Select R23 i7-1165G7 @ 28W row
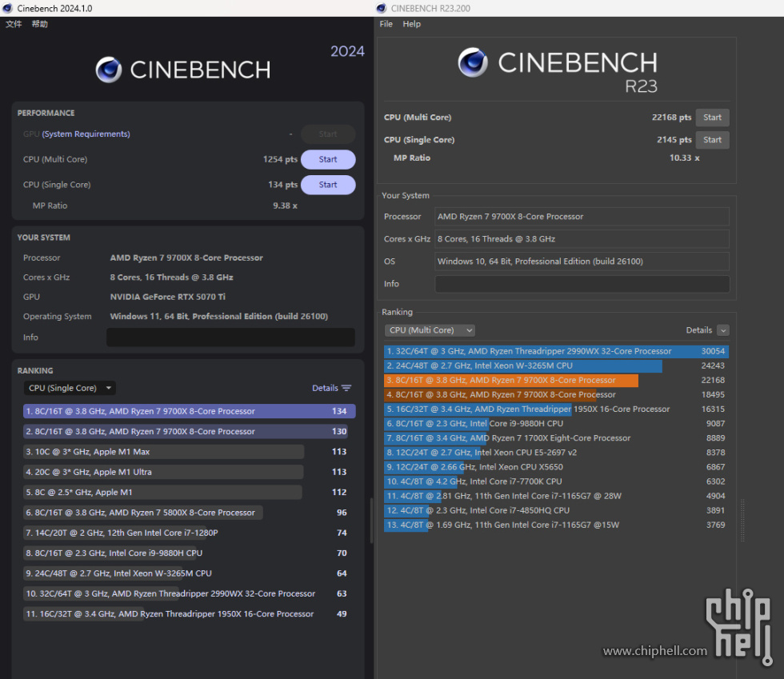 pyautogui.click(x=556, y=497)
